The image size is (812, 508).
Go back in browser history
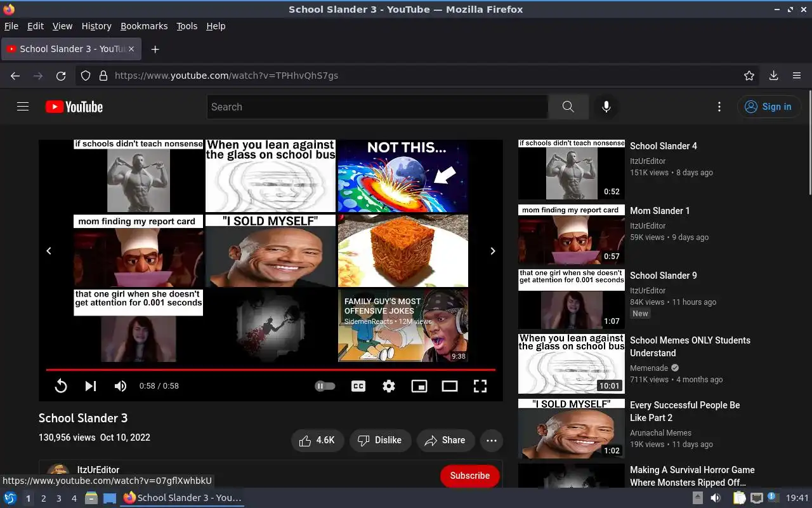point(15,76)
